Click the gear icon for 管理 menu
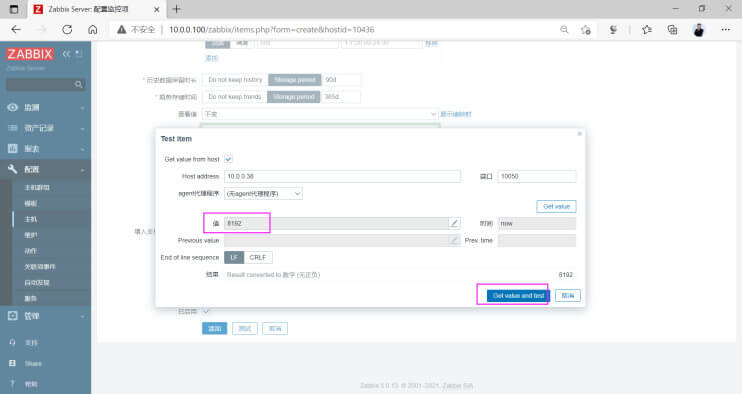 13,315
